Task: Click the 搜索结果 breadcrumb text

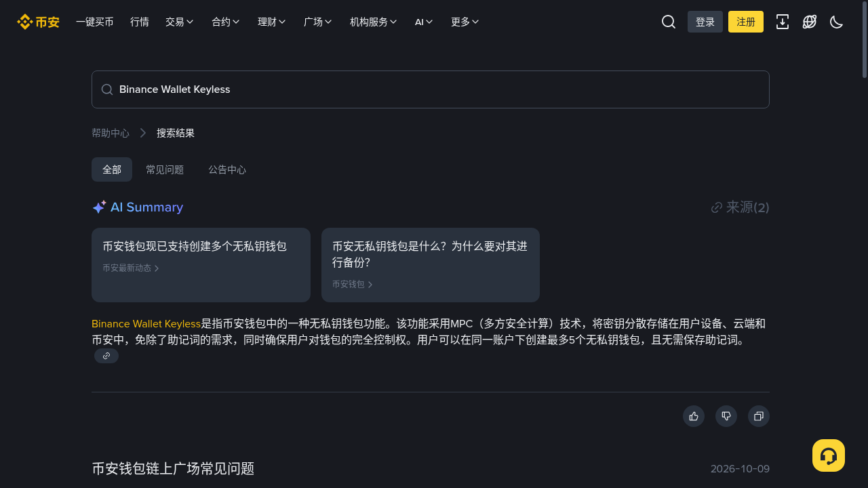Action: (x=176, y=133)
